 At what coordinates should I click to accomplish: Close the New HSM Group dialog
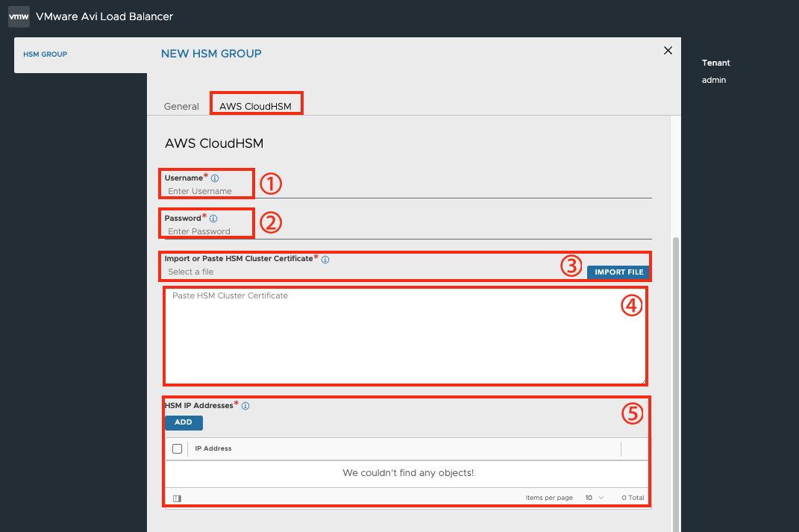668,51
